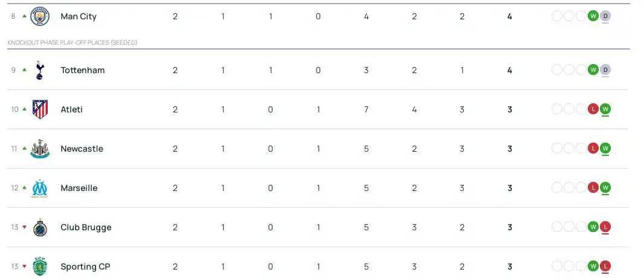Open Atleti's latest win result badge
The image size is (644, 278).
coord(605,109)
